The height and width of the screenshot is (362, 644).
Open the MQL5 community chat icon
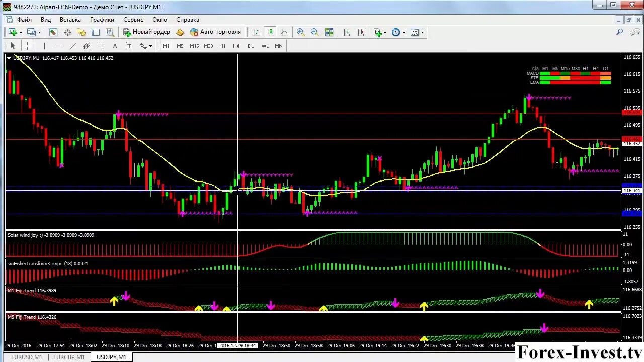click(x=634, y=32)
